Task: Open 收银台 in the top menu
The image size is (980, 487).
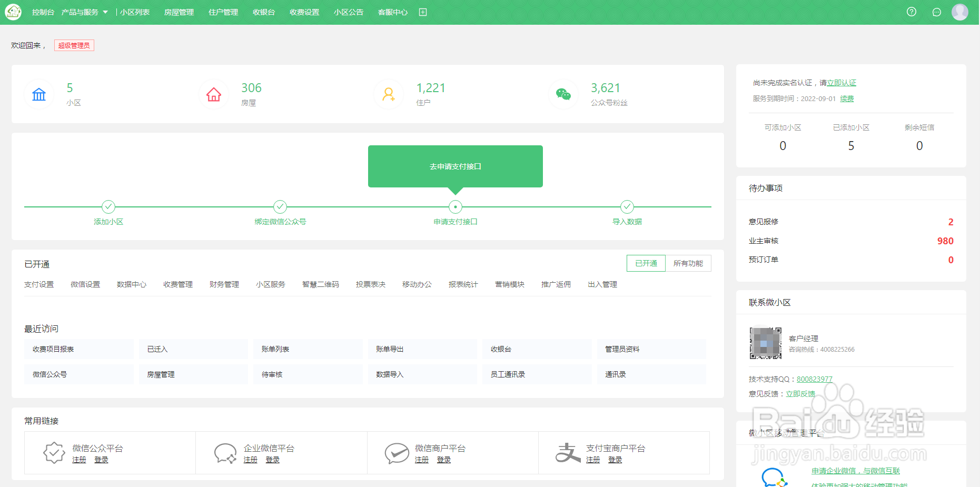Action: pos(264,12)
